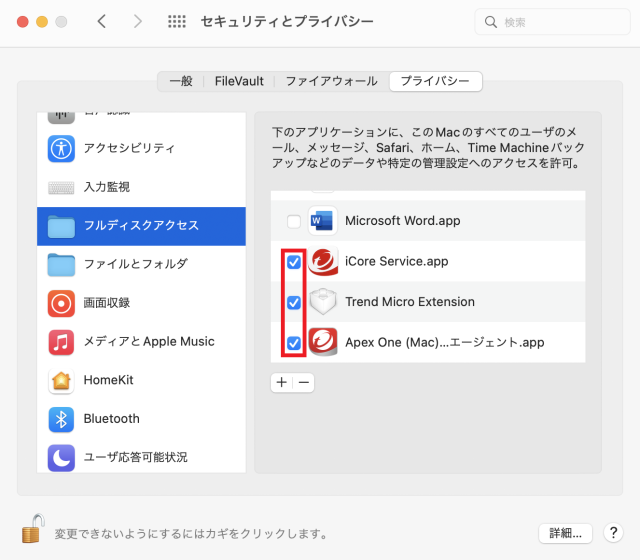
Task: Open help with the question mark button
Action: (x=613, y=533)
